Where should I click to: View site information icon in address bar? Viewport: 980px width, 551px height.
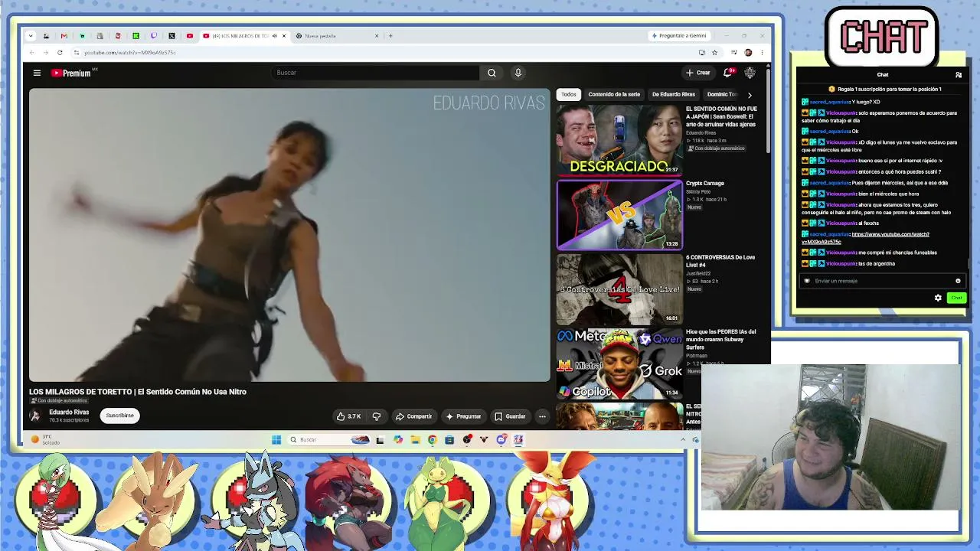[77, 53]
